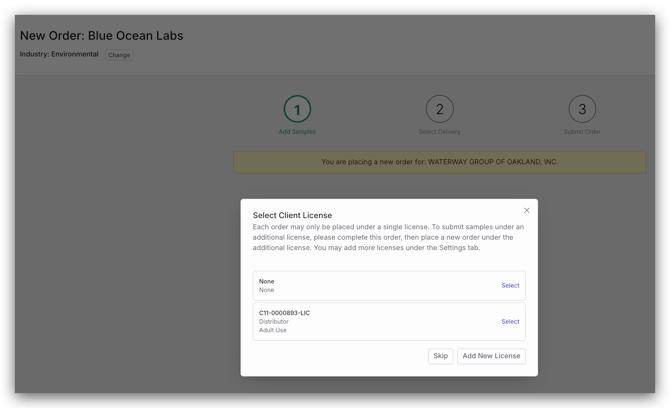Click the Add Samples step label
670x408 pixels.
[297, 132]
